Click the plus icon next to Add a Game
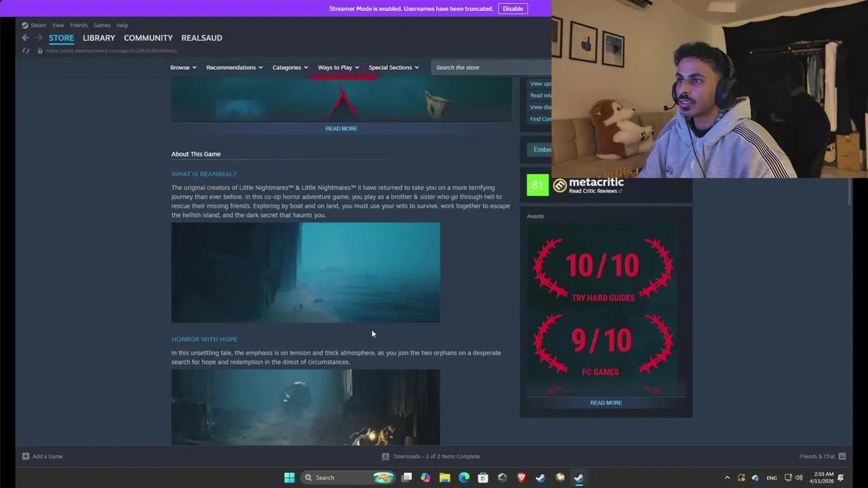The height and width of the screenshot is (488, 868). coord(26,456)
